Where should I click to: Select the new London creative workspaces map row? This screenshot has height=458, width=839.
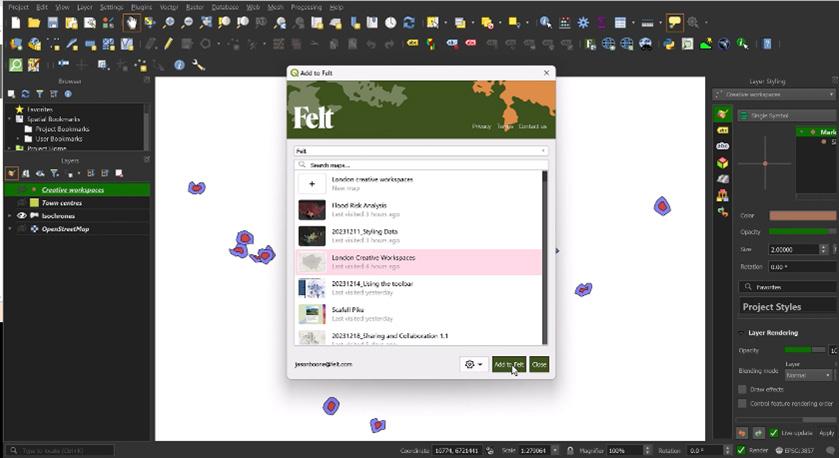(x=418, y=184)
